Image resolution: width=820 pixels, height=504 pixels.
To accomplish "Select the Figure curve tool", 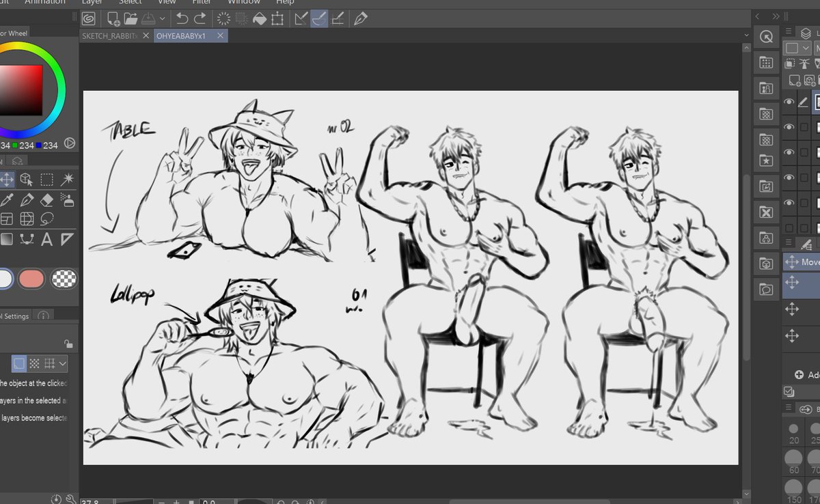I will pyautogui.click(x=27, y=239).
